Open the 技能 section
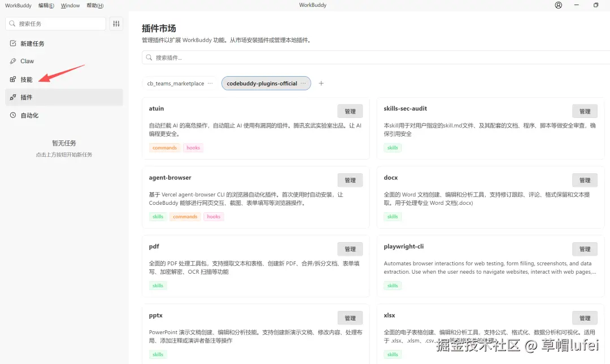Screen dimensions: 610x364 tap(64, 80)
